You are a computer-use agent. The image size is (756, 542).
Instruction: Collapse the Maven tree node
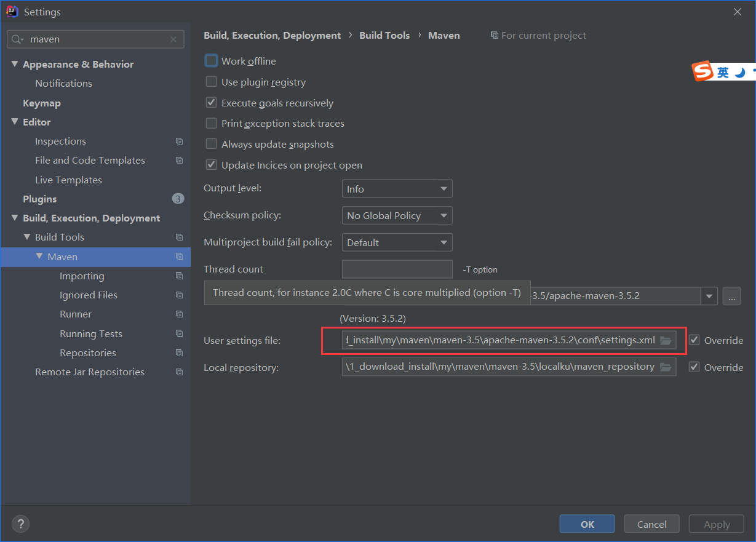coord(39,257)
